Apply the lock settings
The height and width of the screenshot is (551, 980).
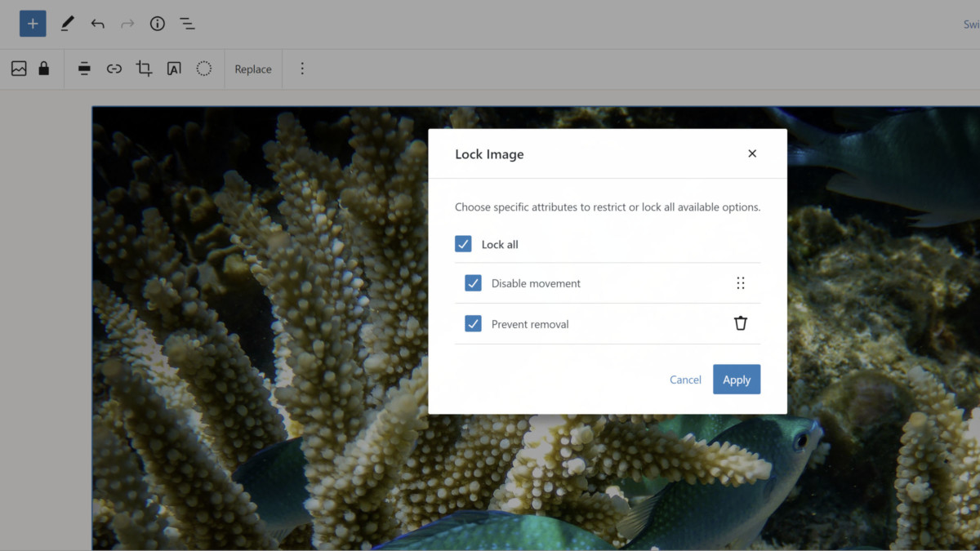[x=737, y=379]
